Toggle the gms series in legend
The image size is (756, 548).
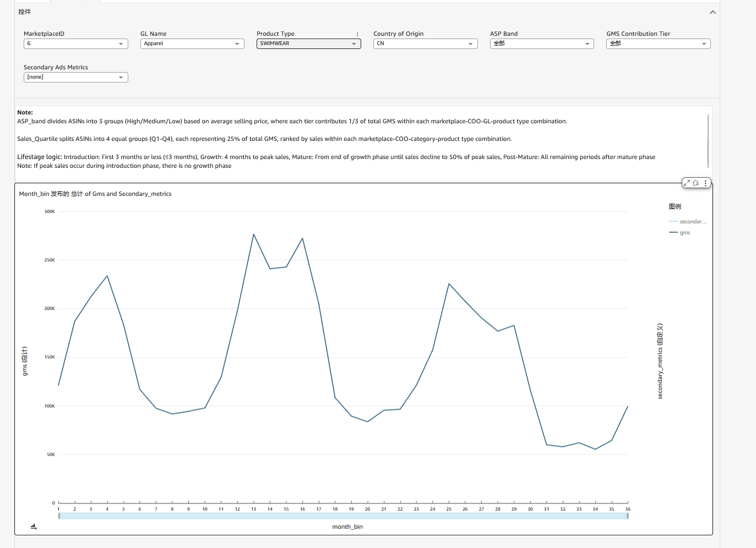point(680,233)
